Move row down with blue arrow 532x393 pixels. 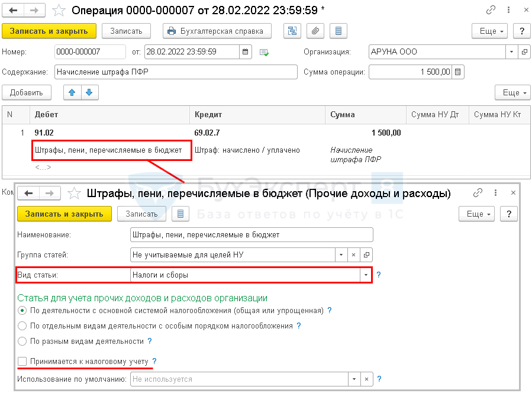coord(89,92)
